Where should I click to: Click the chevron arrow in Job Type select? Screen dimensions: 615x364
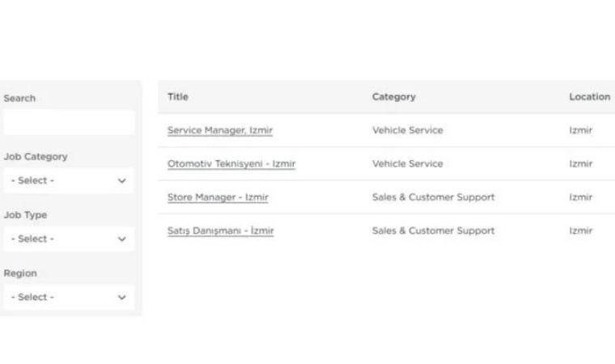[x=122, y=239]
